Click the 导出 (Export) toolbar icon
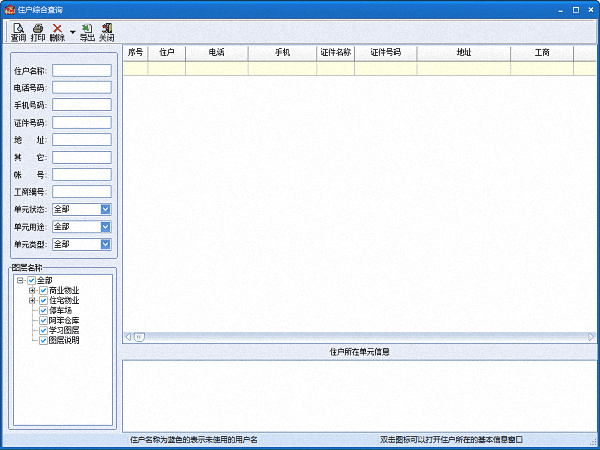The width and height of the screenshot is (600, 450). [87, 32]
